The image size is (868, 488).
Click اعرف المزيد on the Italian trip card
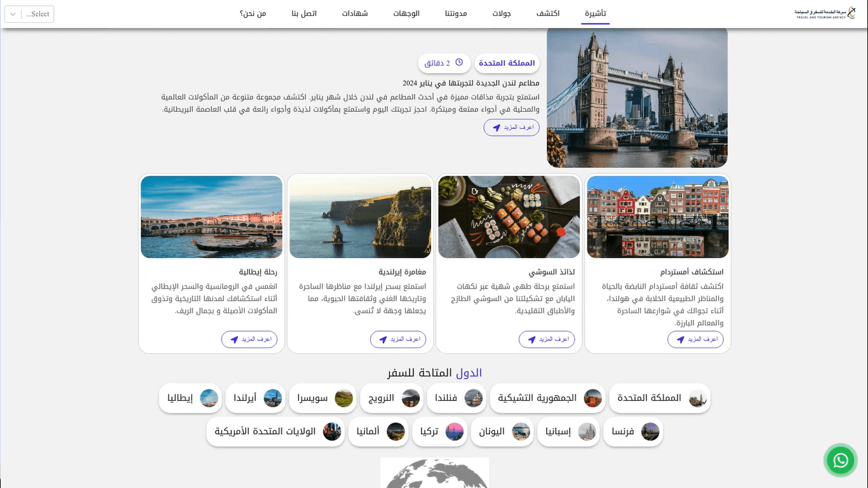(250, 339)
